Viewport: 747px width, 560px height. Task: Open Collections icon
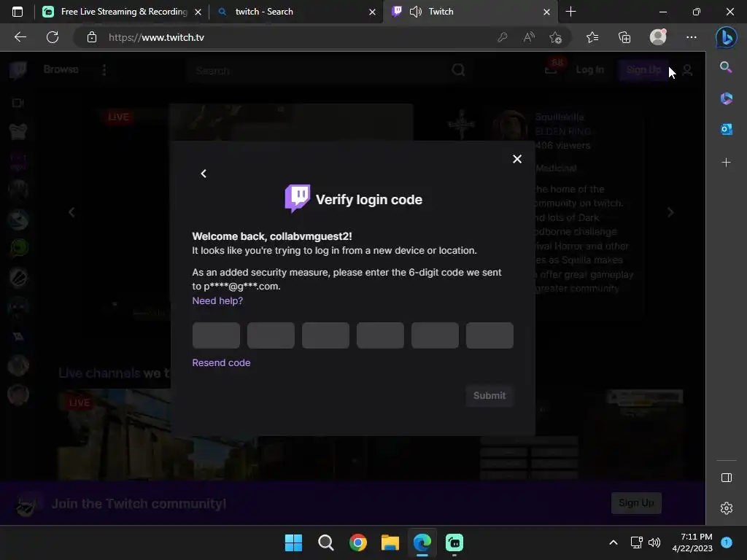tap(624, 37)
